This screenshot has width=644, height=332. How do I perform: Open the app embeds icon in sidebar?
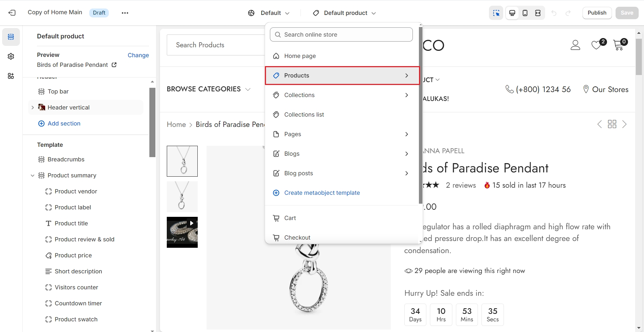pyautogui.click(x=11, y=76)
